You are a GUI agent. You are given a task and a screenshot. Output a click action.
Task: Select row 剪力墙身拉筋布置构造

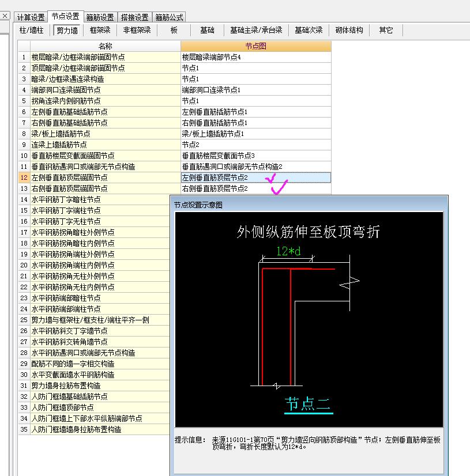coord(100,386)
